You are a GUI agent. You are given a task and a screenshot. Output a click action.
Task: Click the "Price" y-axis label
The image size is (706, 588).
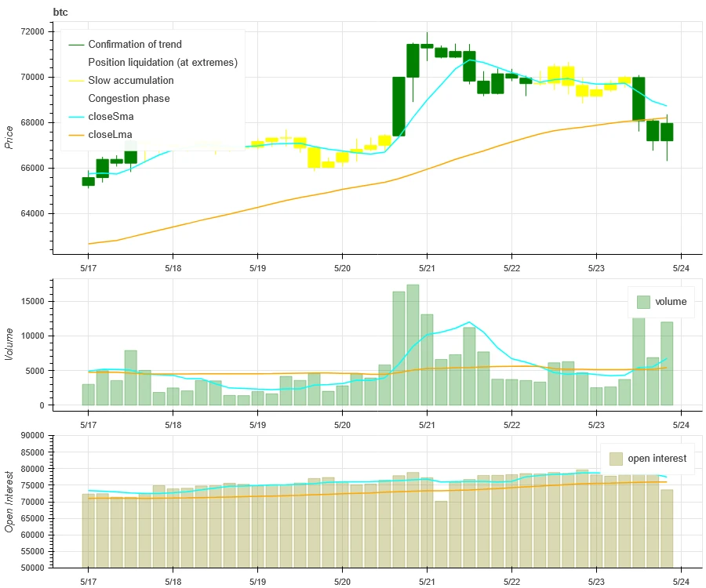[x=9, y=137]
